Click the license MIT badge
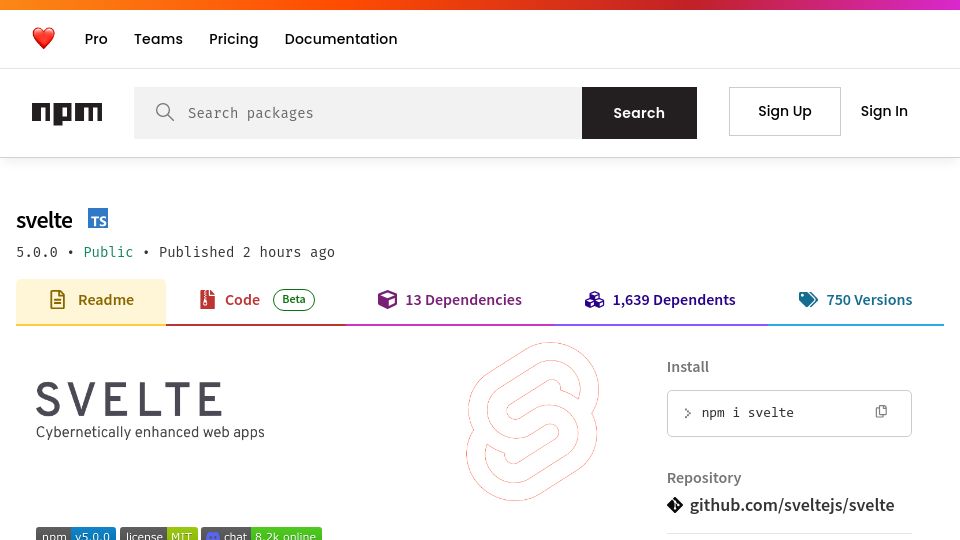960x540 pixels. pos(159,534)
